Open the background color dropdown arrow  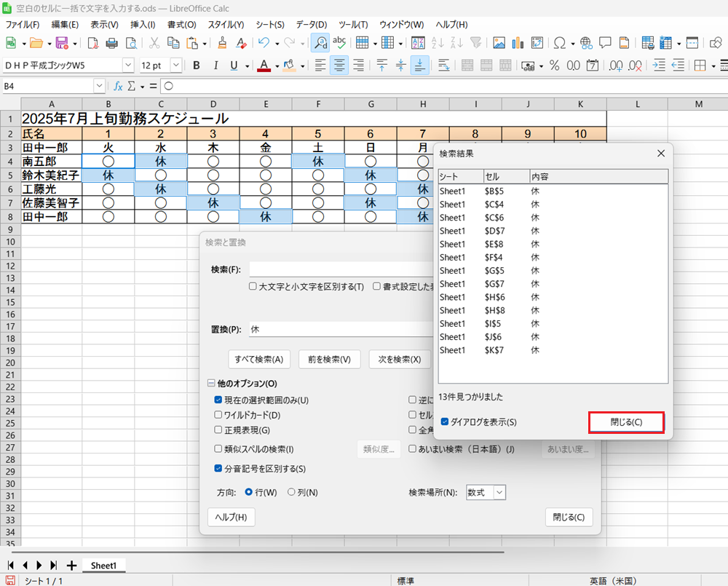coord(302,66)
